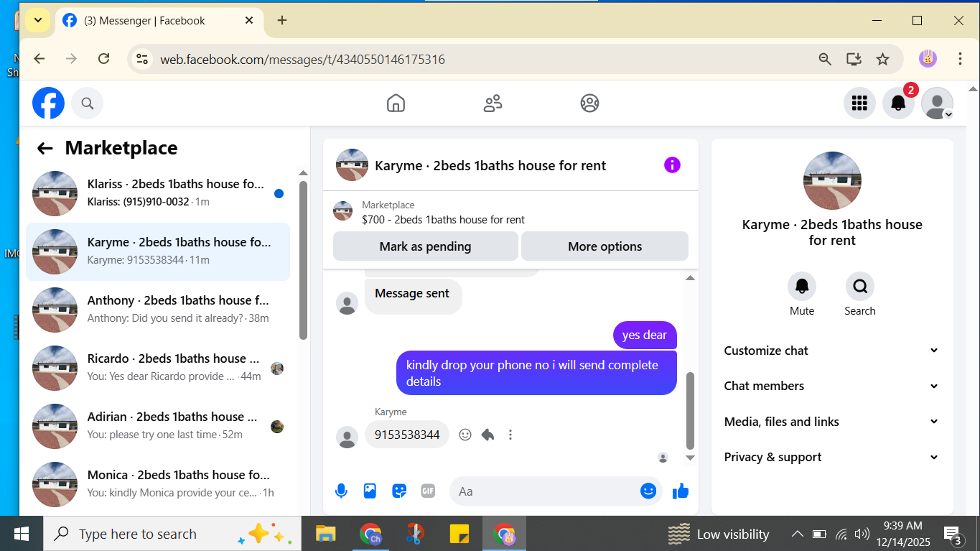The width and height of the screenshot is (980, 551).
Task: Click Karyme's chat header title
Action: pos(490,166)
